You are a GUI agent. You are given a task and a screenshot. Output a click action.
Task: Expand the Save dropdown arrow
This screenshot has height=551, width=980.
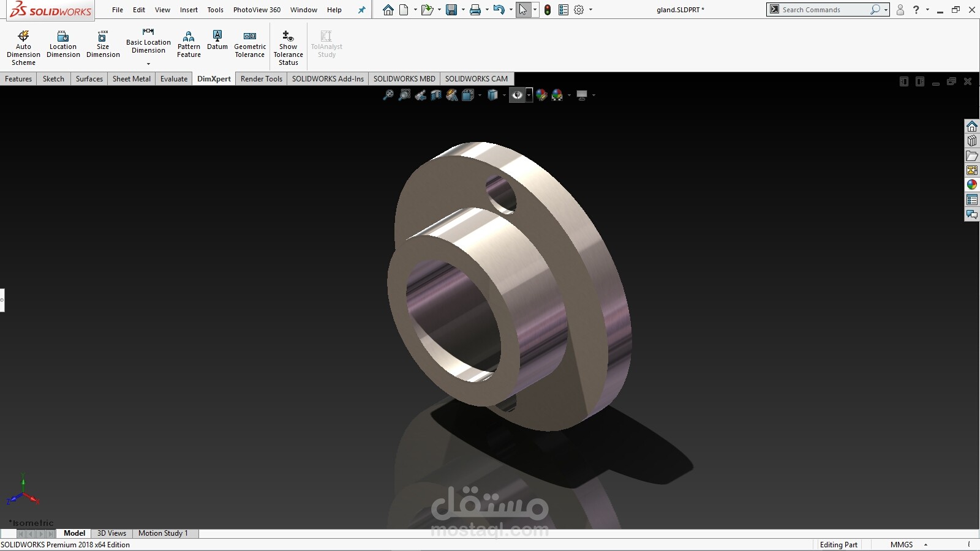(x=463, y=10)
